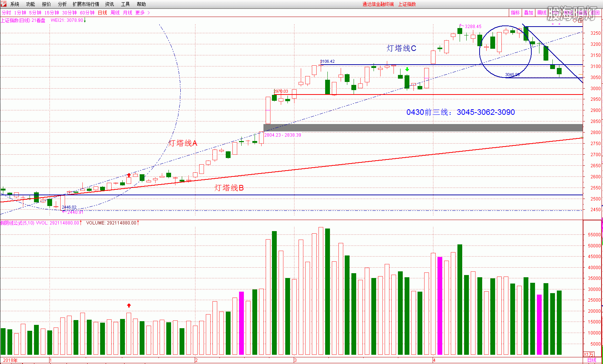Viewport: 603px width, 364px height.
Task: Switch to the 30分钟 period tab
Action: pos(69,13)
